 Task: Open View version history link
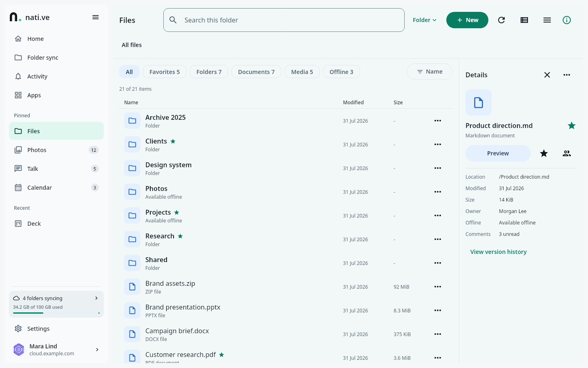click(x=499, y=252)
